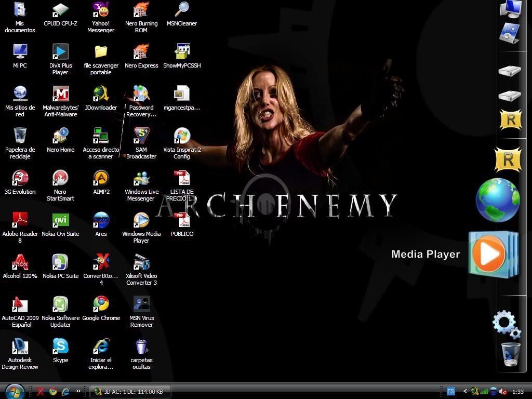Open the ES language bar indicator
This screenshot has width=532, height=399.
tap(450, 392)
